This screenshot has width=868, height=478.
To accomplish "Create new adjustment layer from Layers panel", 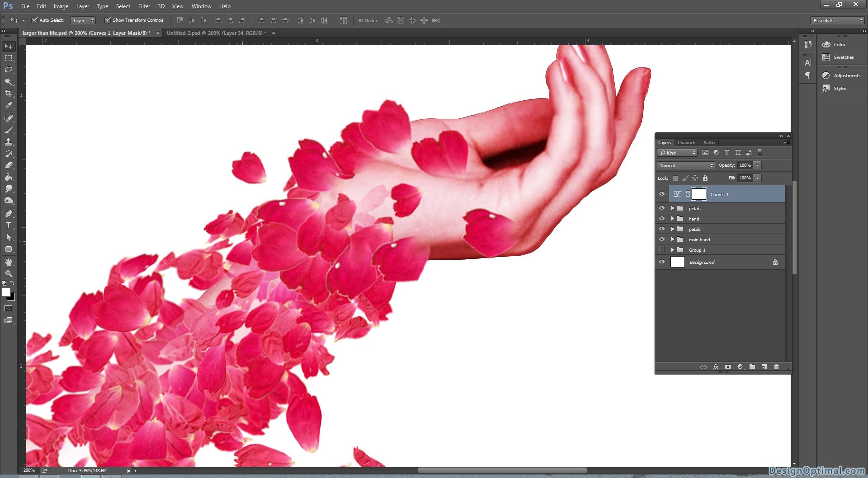I will [x=741, y=367].
